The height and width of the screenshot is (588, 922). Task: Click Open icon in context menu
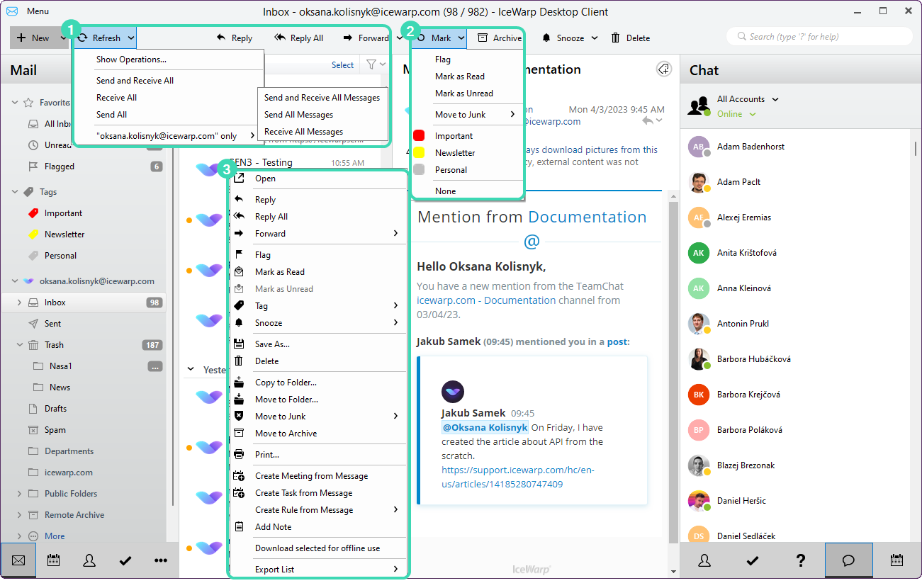pyautogui.click(x=239, y=179)
